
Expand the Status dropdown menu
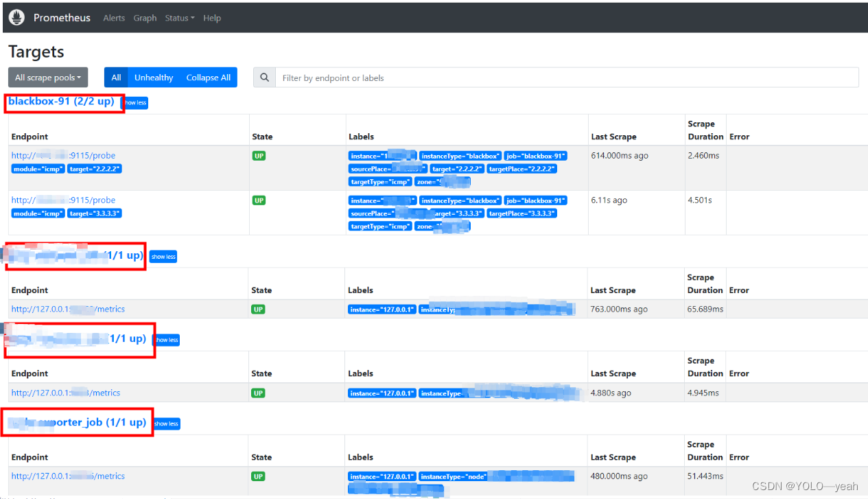[x=180, y=18]
